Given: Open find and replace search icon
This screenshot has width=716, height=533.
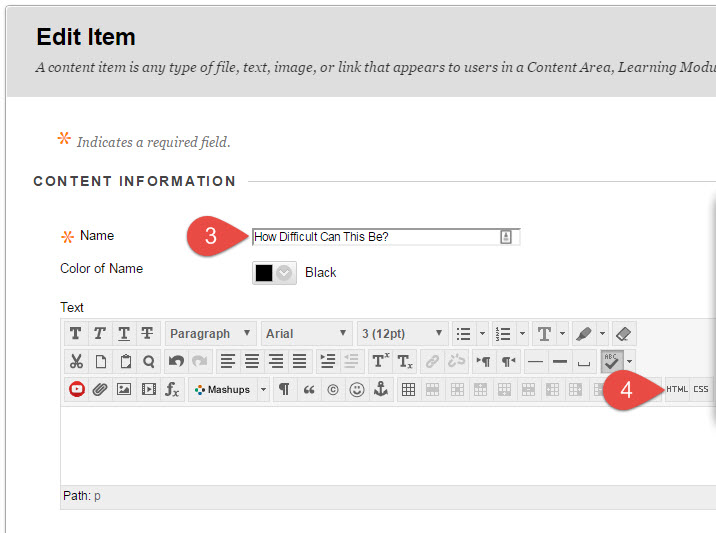Looking at the screenshot, I should (149, 362).
